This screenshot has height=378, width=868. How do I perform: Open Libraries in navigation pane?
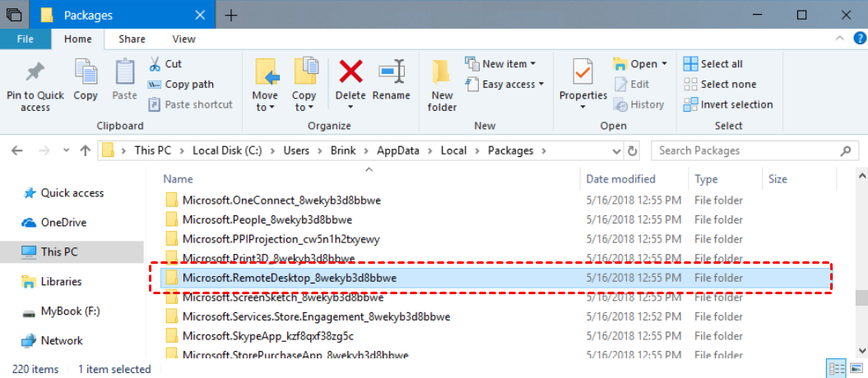pyautogui.click(x=52, y=281)
